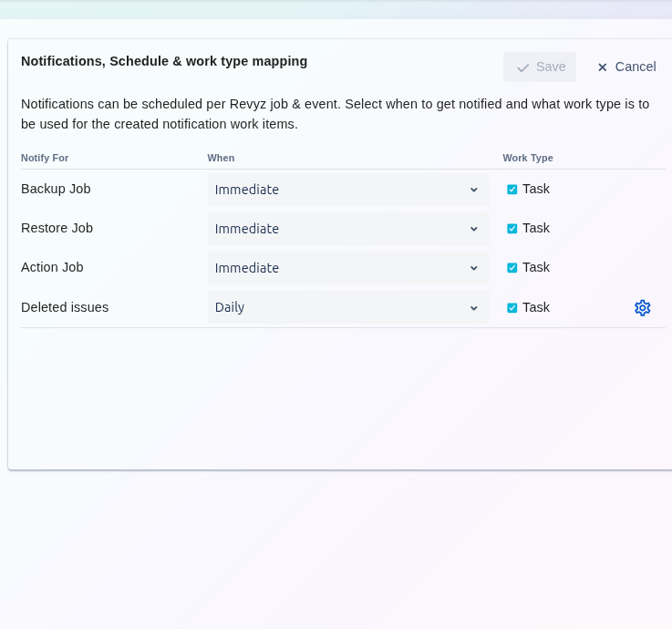Click the Backup Job dropdown chevron arrow
Viewport: 672px width, 629px height.
(473, 190)
